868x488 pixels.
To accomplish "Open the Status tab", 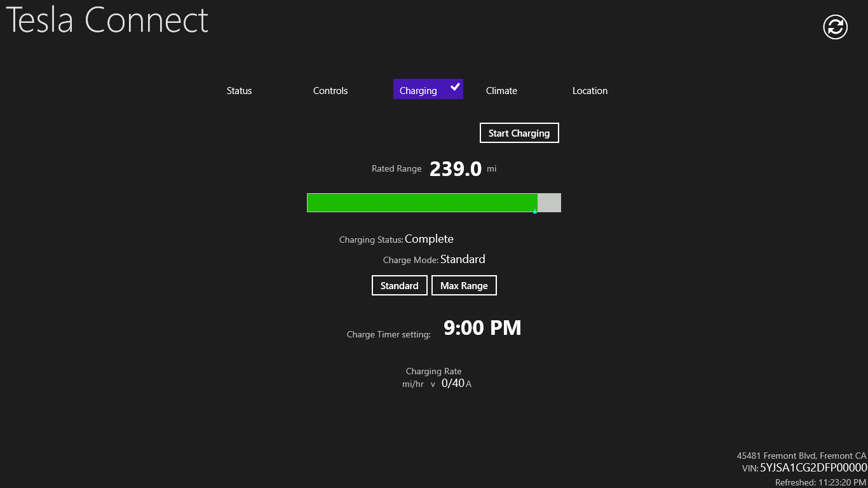I will point(240,91).
